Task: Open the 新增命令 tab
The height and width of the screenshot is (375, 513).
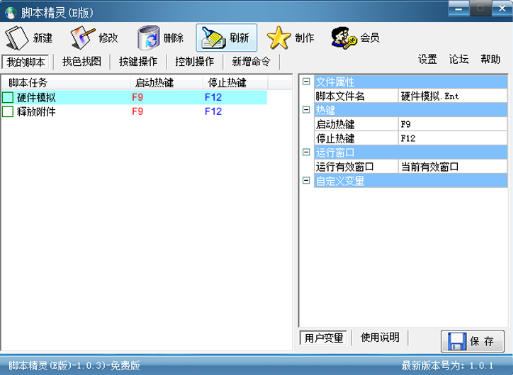Action: (251, 62)
